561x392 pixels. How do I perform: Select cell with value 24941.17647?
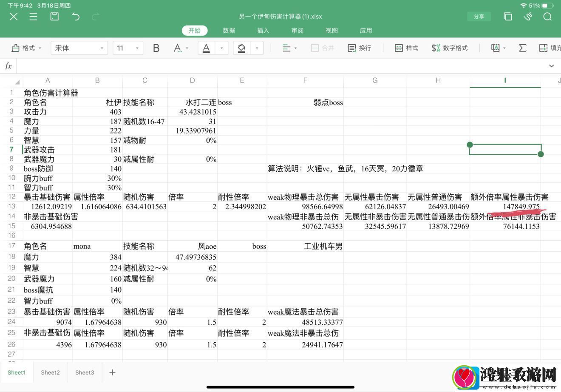coord(305,345)
